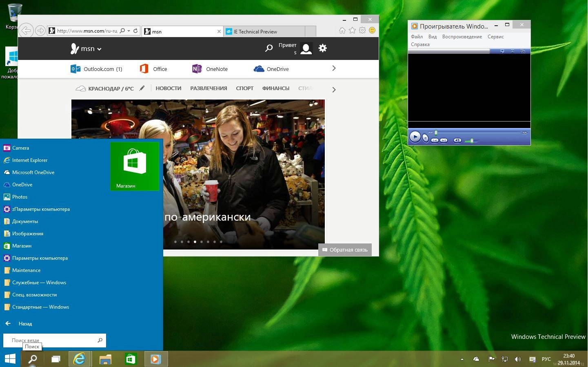The width and height of the screenshot is (588, 367).
Task: Click the skin mode switch icon in media player
Action: [x=523, y=51]
